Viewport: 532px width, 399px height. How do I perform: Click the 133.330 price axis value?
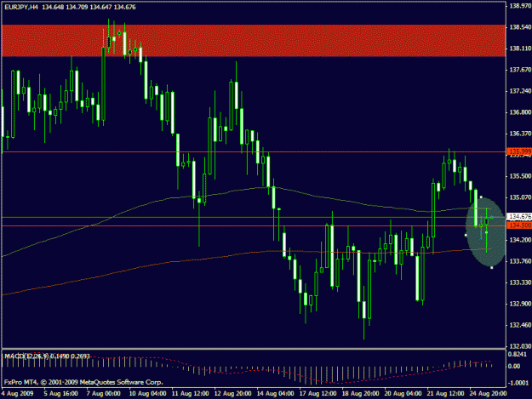tap(520, 282)
